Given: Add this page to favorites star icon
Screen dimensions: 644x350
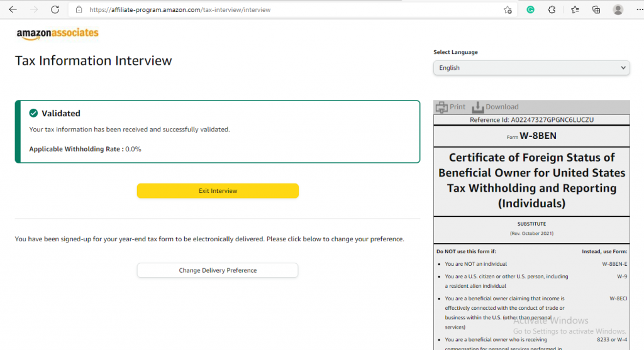Looking at the screenshot, I should tap(508, 10).
